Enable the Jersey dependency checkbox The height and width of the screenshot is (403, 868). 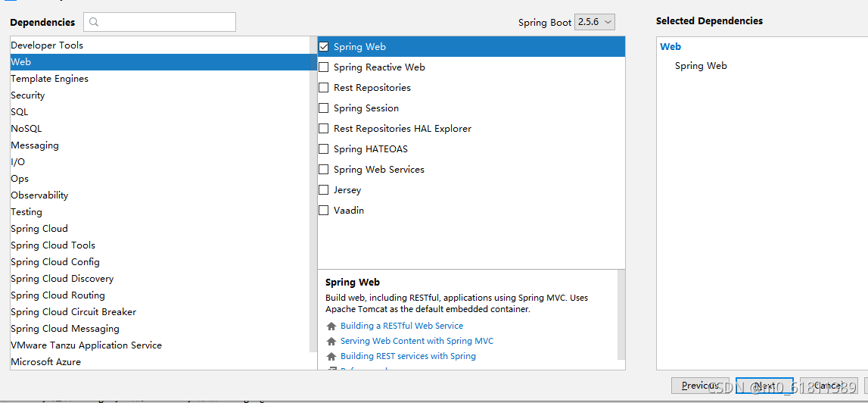(324, 191)
